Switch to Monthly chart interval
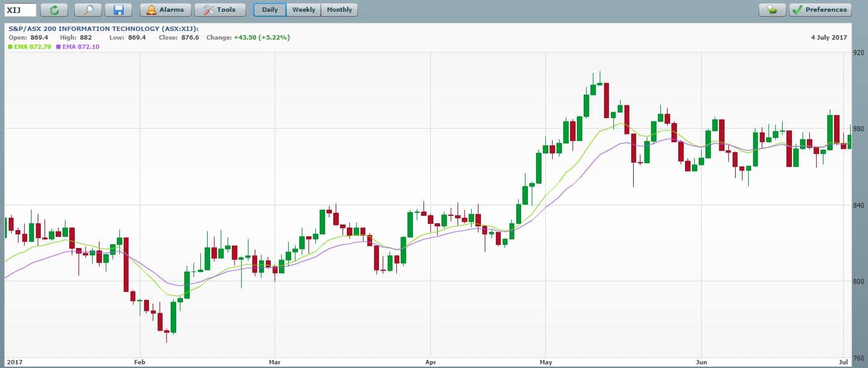This screenshot has width=868, height=368. [339, 10]
